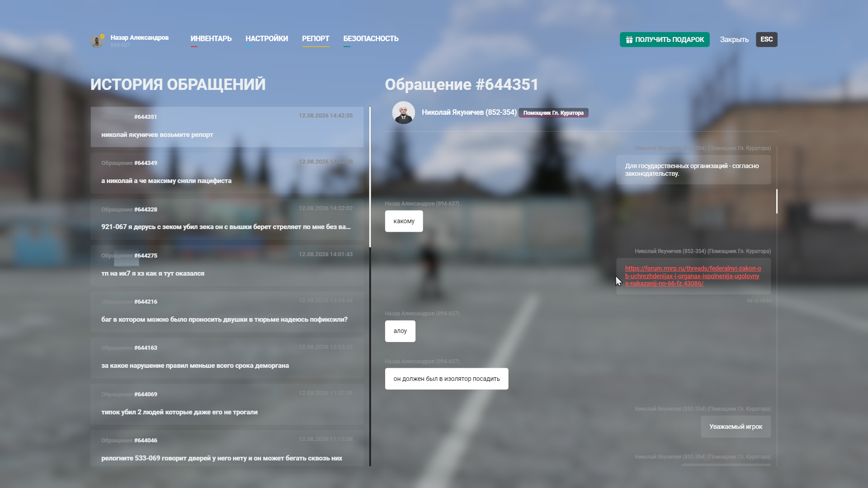The height and width of the screenshot is (488, 868).
Task: Click the Назар Александров player name
Action: (140, 38)
